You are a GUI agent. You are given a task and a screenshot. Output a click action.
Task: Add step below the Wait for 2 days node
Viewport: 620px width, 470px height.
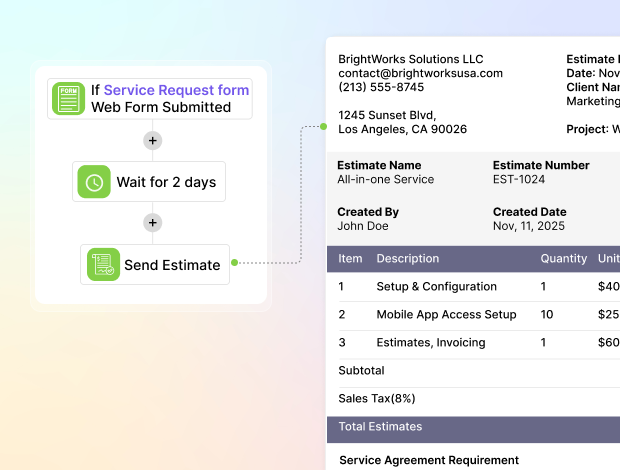tap(153, 223)
